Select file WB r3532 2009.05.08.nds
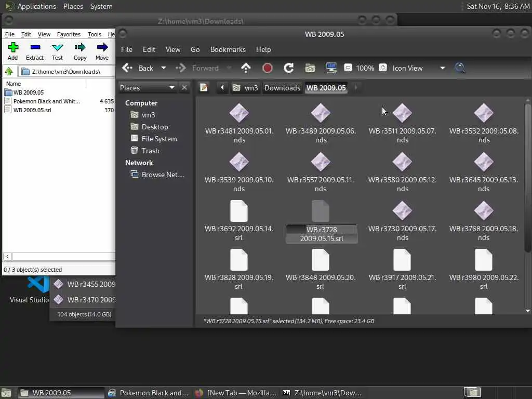 tap(484, 124)
